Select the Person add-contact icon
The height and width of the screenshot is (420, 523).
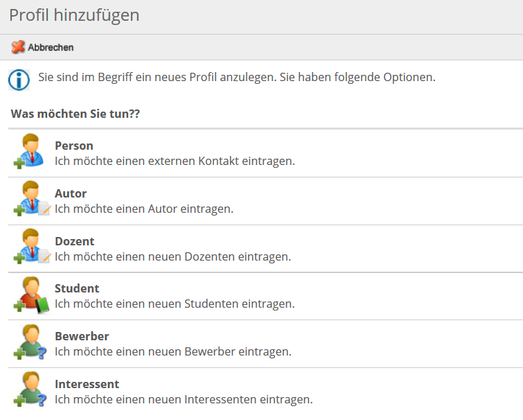click(x=29, y=151)
